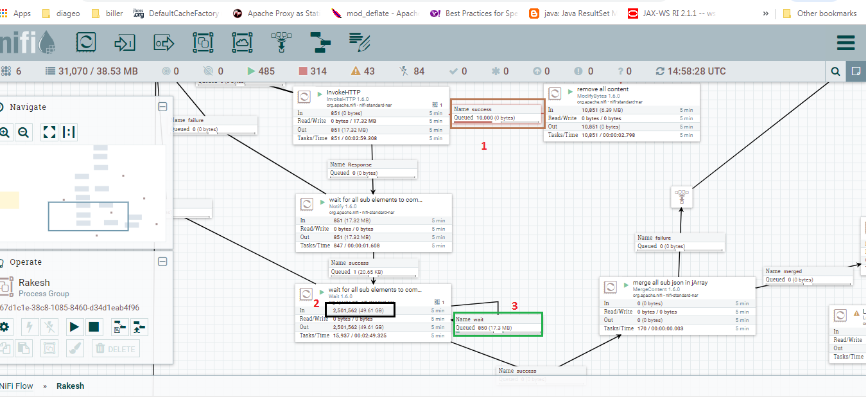868x401 pixels.
Task: Select the Input Port toolbar icon
Action: 125,43
